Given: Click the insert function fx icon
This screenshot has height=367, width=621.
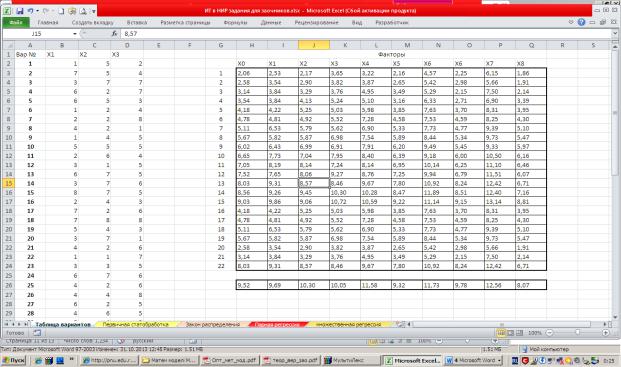Looking at the screenshot, I should (x=114, y=34).
